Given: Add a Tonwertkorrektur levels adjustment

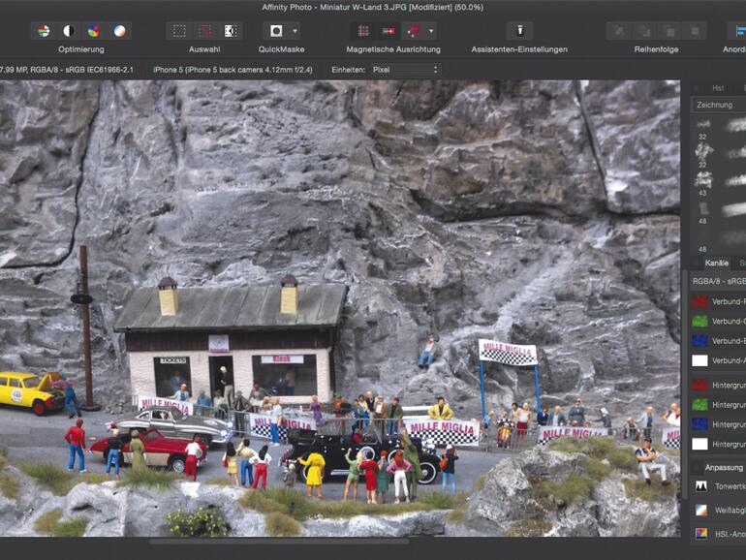Looking at the screenshot, I should click(x=719, y=486).
